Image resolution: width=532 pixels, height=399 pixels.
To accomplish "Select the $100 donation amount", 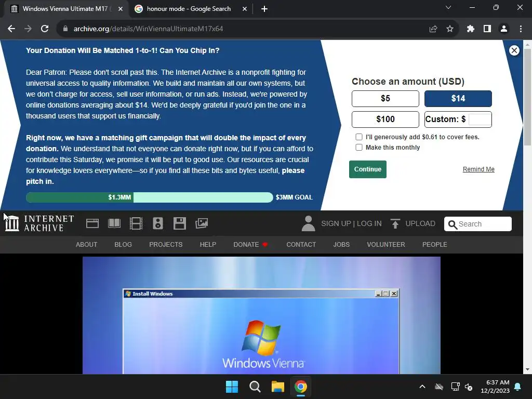I will [385, 119].
